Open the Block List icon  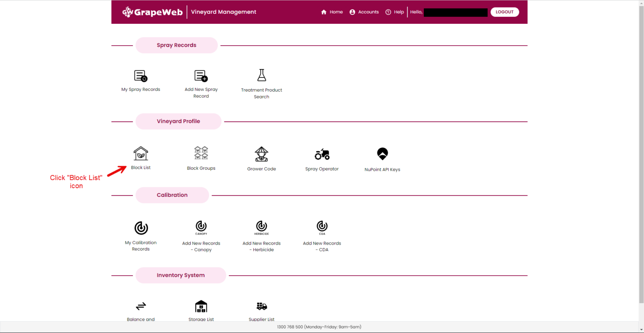(x=141, y=153)
